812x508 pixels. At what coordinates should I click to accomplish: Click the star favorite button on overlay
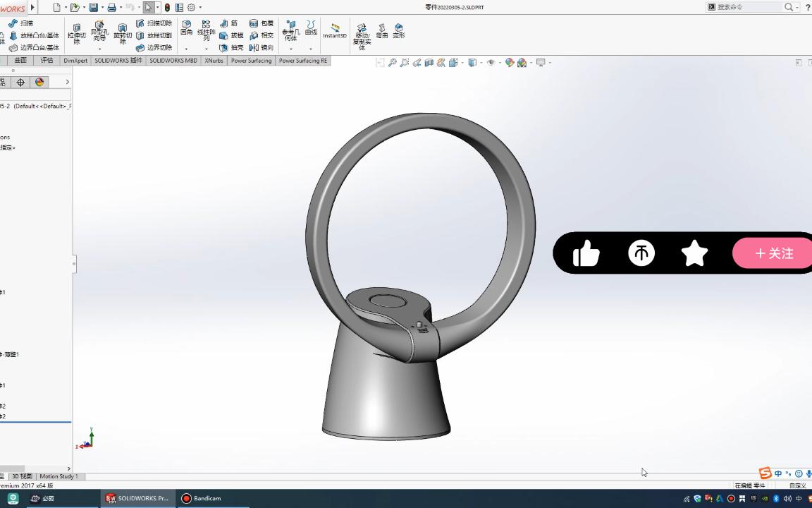tap(695, 253)
